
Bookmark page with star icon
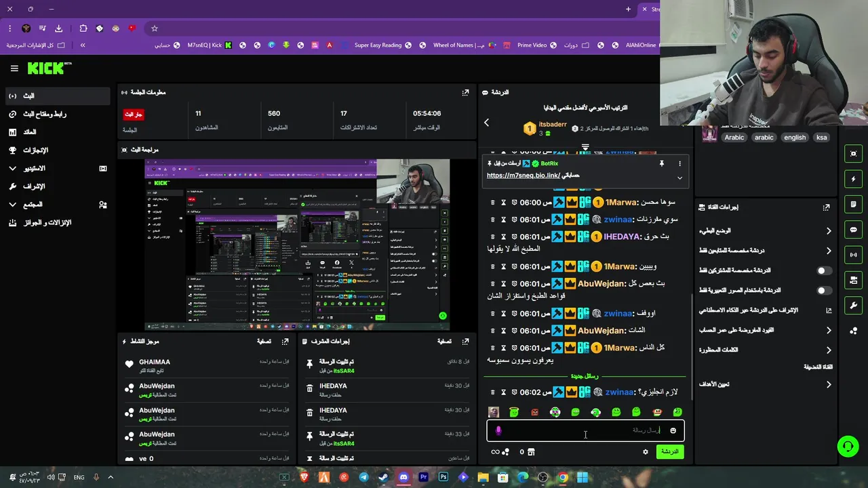point(155,28)
